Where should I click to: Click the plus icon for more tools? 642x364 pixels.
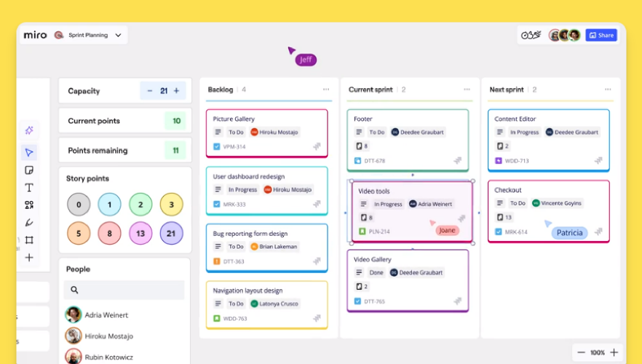point(29,258)
